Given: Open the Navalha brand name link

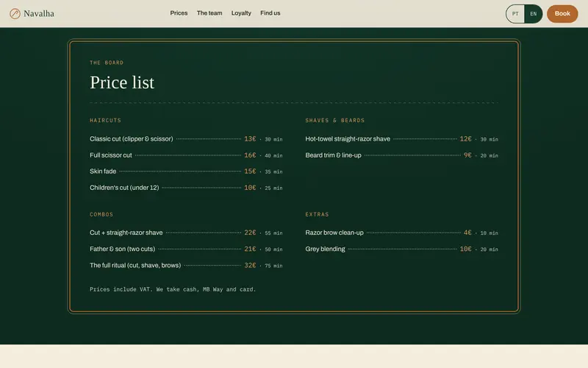Looking at the screenshot, I should tap(39, 13).
